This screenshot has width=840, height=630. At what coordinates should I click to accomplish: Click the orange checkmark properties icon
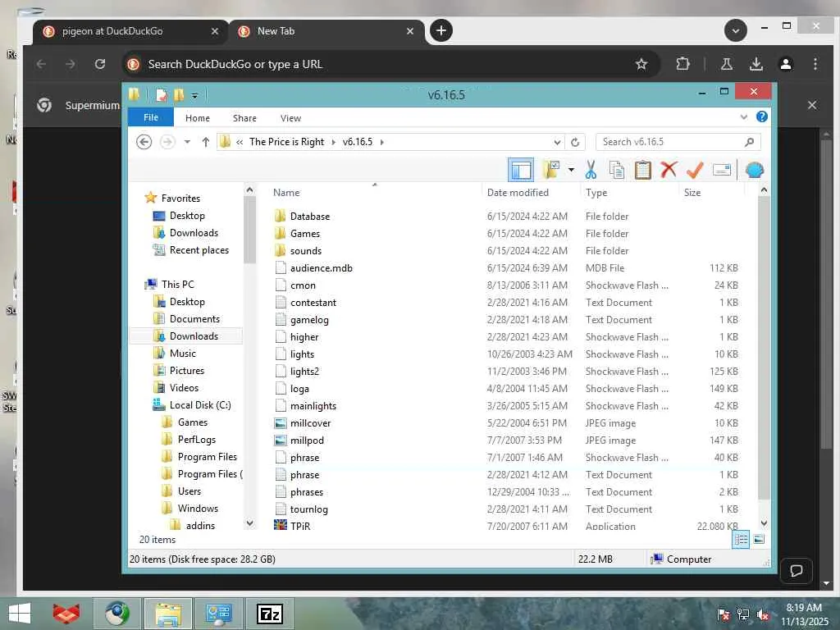click(695, 171)
